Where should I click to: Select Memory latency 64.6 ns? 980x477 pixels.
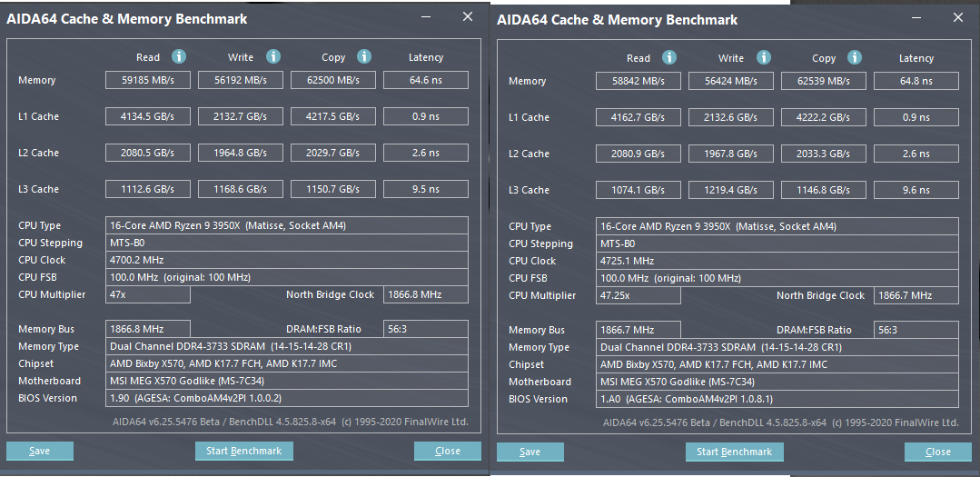426,80
